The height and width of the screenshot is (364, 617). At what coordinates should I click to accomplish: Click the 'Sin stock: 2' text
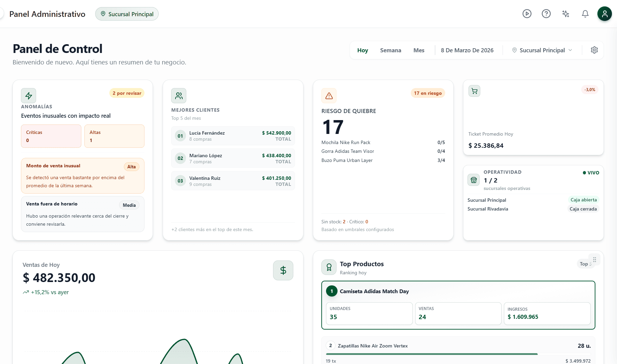click(x=333, y=222)
